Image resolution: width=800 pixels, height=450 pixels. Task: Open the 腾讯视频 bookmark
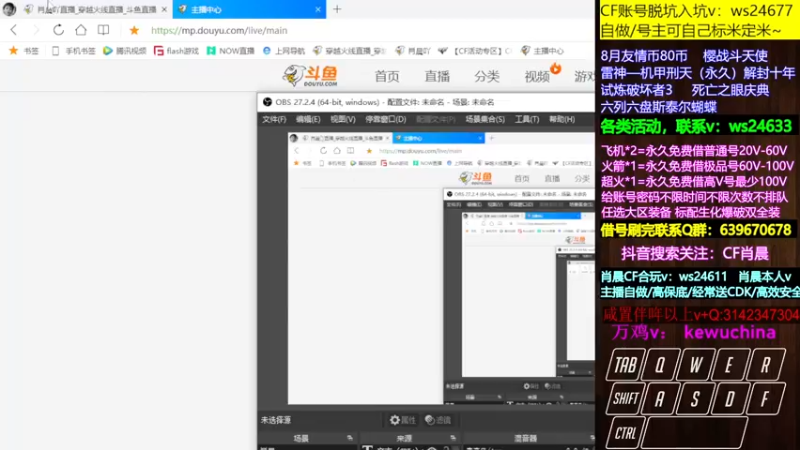(x=124, y=51)
